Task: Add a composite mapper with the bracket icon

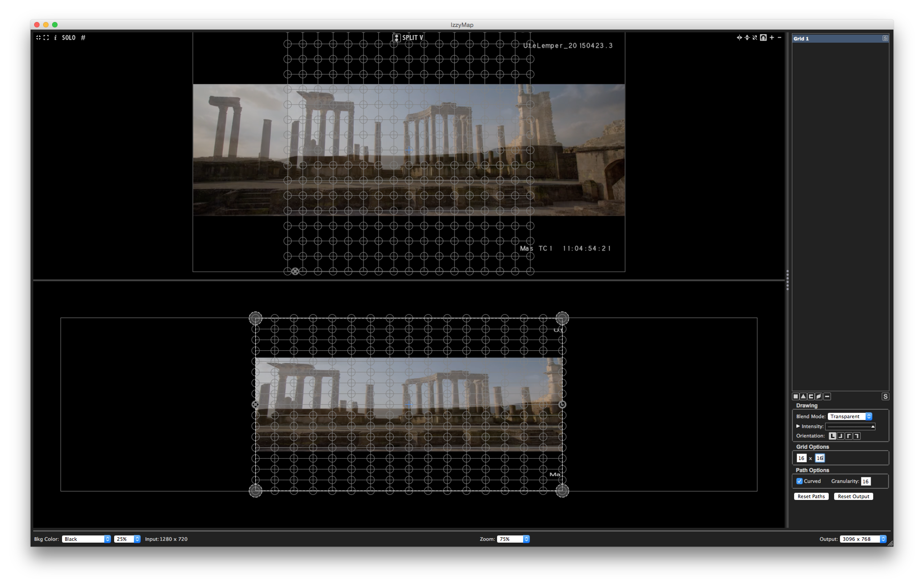Action: [x=811, y=396]
